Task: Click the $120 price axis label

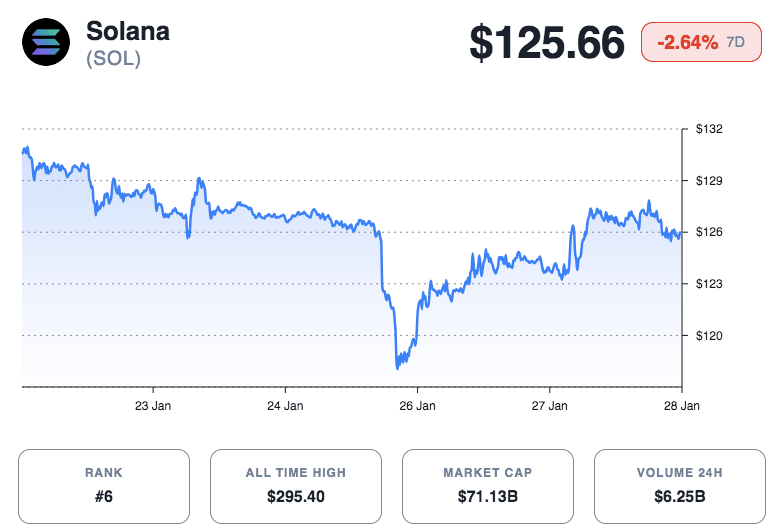Action: click(709, 335)
